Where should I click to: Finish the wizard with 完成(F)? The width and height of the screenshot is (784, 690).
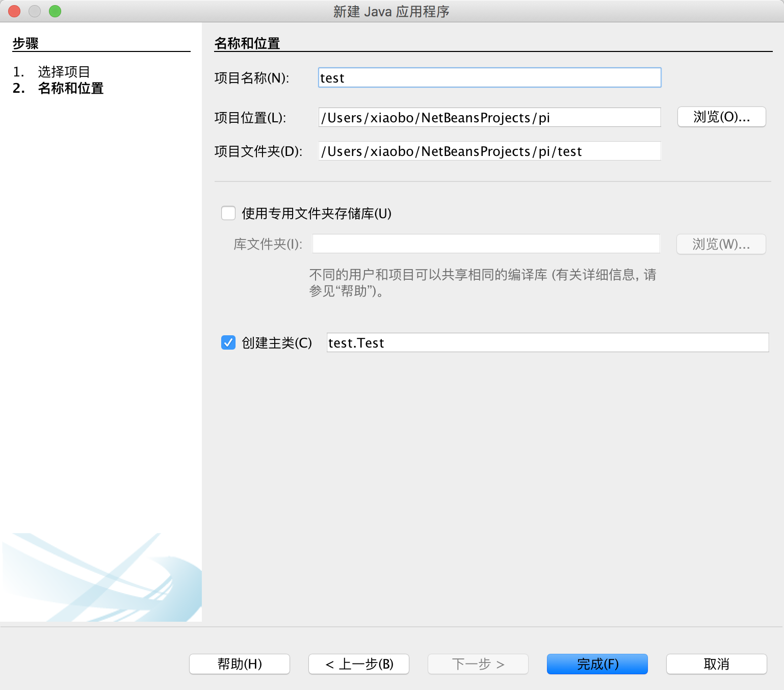point(597,664)
